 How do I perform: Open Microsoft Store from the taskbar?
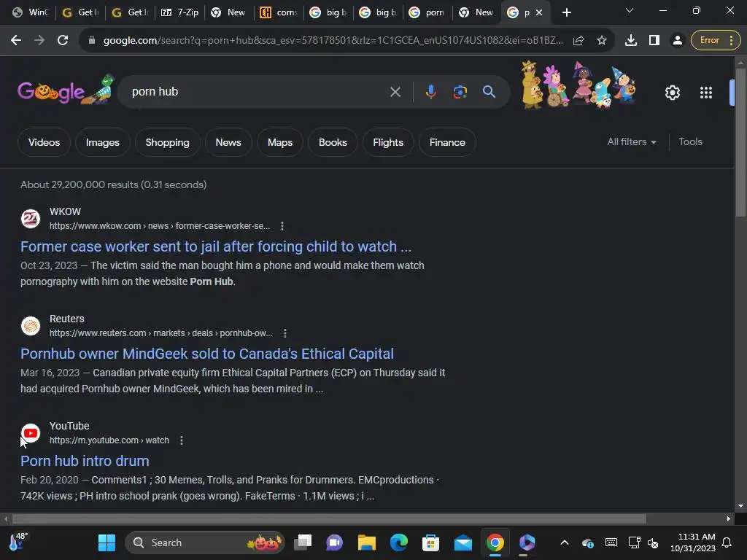(430, 542)
